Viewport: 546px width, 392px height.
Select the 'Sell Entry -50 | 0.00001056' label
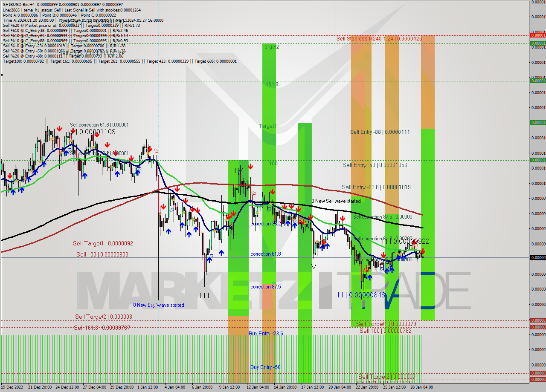click(375, 165)
